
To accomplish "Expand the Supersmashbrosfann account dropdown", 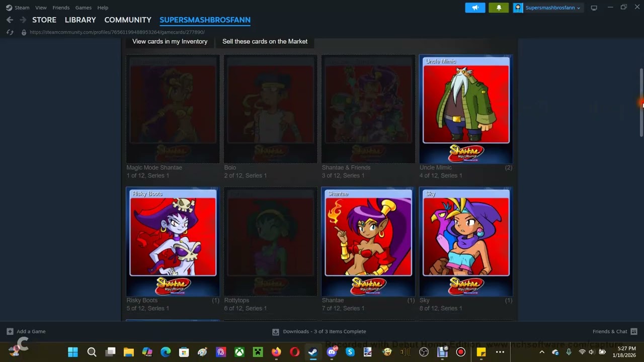I will tap(579, 8).
